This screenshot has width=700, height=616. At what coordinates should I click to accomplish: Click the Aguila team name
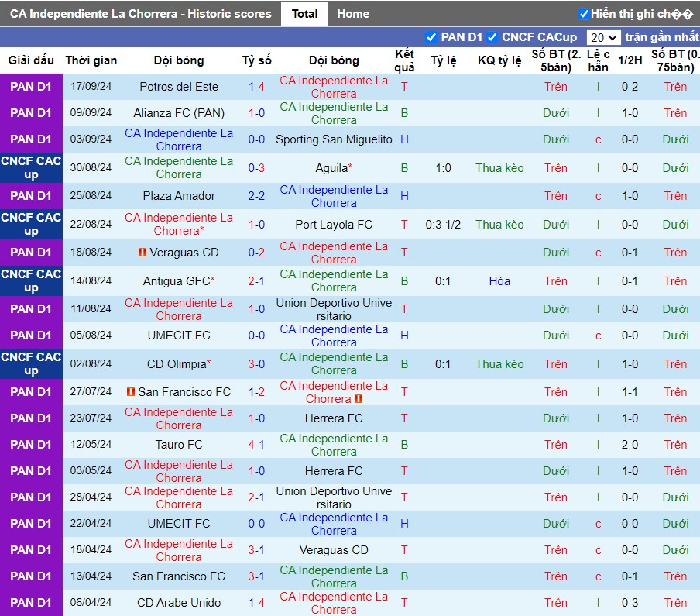click(331, 168)
